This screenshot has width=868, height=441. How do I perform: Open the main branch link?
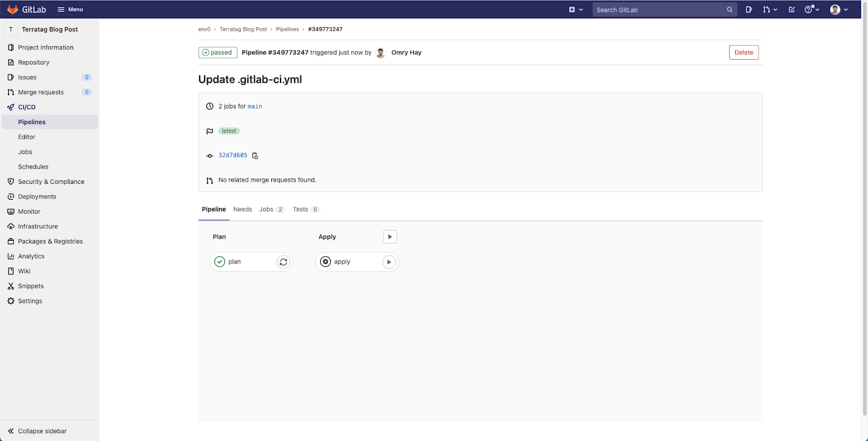click(x=255, y=106)
